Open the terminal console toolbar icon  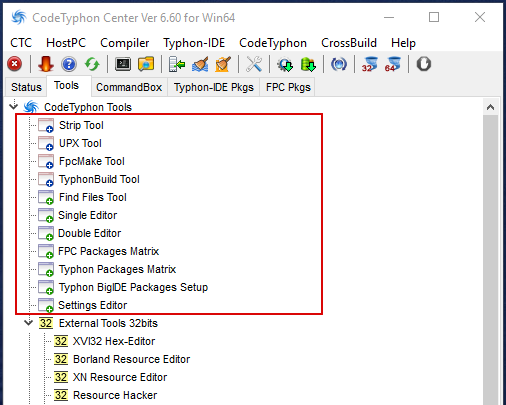(x=123, y=64)
